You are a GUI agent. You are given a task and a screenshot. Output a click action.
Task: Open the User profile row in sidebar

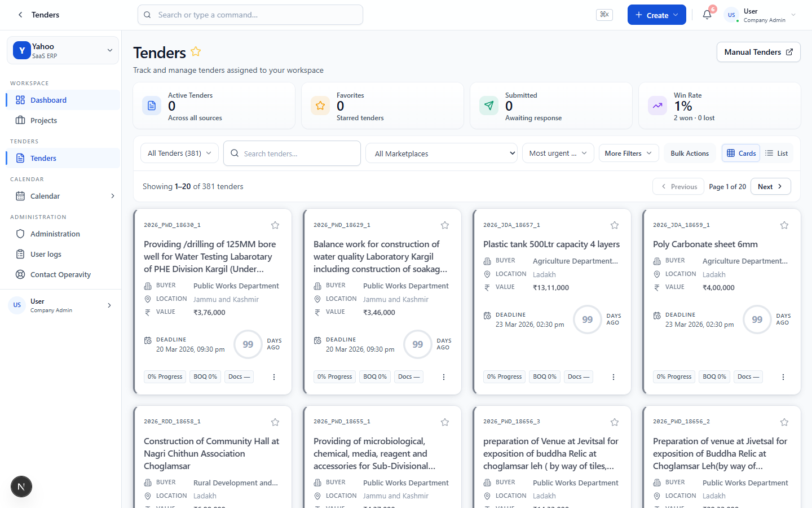(x=60, y=305)
